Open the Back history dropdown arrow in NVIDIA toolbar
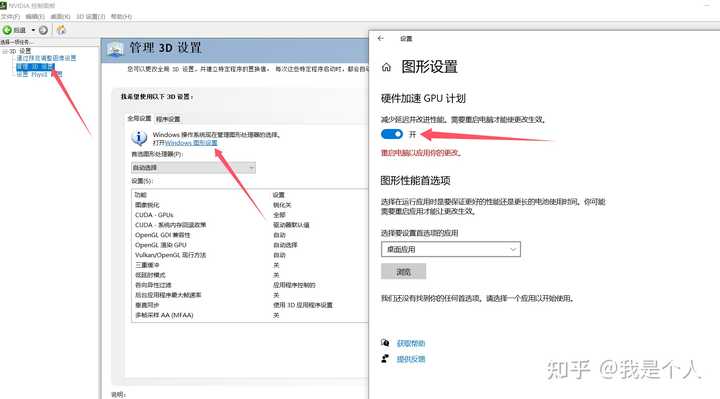The width and height of the screenshot is (720, 399). click(33, 30)
